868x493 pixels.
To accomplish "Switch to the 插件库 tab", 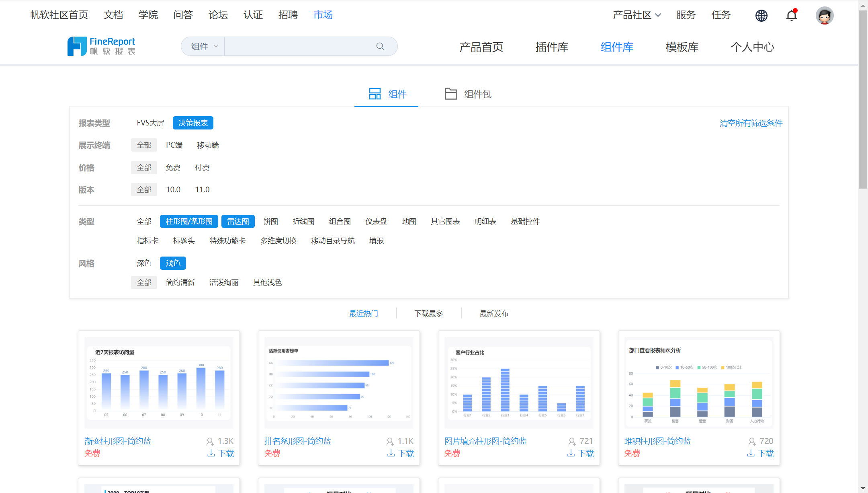I will [551, 47].
